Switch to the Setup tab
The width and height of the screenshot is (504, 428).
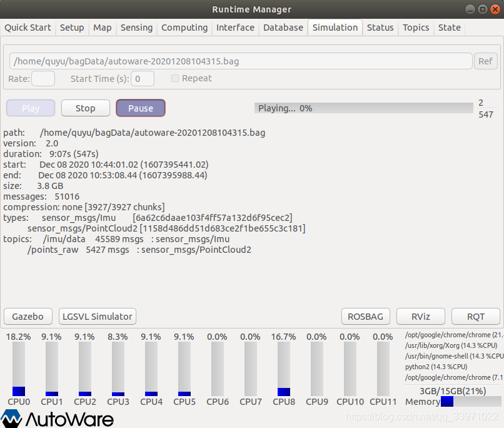72,28
